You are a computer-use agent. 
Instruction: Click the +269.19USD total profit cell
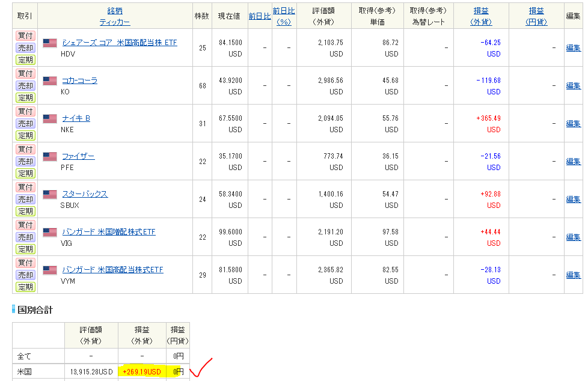click(x=142, y=371)
